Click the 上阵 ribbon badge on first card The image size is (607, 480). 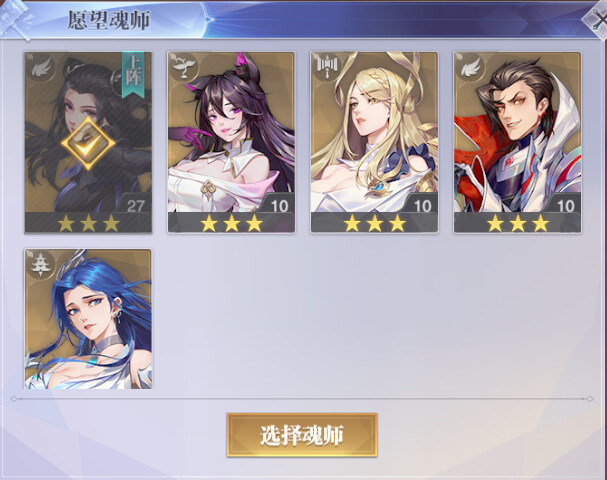point(133,75)
